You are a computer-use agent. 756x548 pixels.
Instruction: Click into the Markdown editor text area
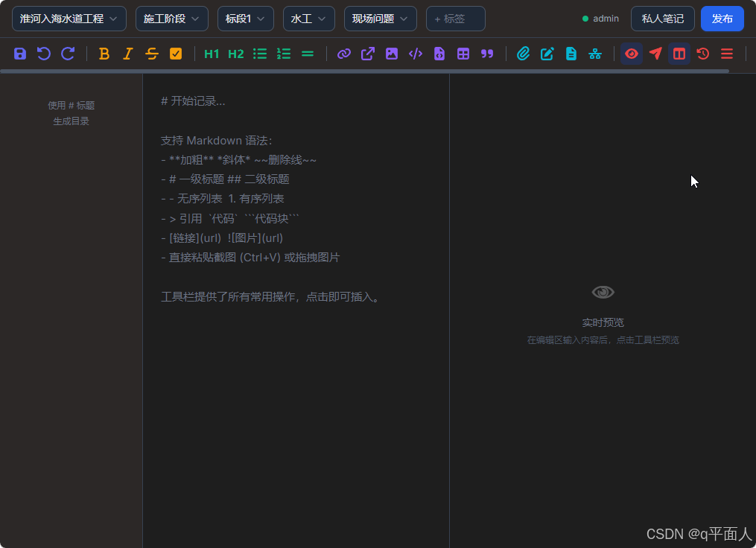click(x=296, y=311)
